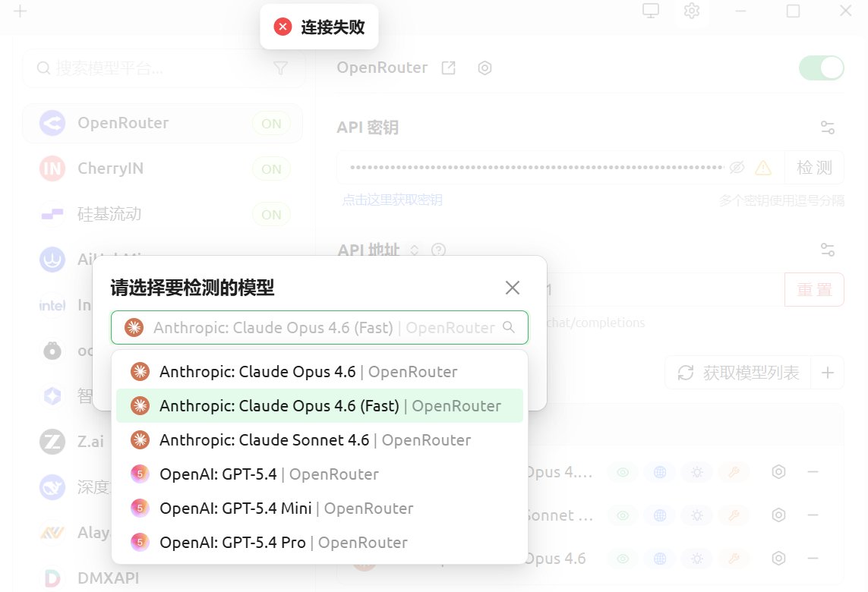Click the 硅基流动 logo icon
Viewport: 868px width, 592px height.
click(x=52, y=214)
